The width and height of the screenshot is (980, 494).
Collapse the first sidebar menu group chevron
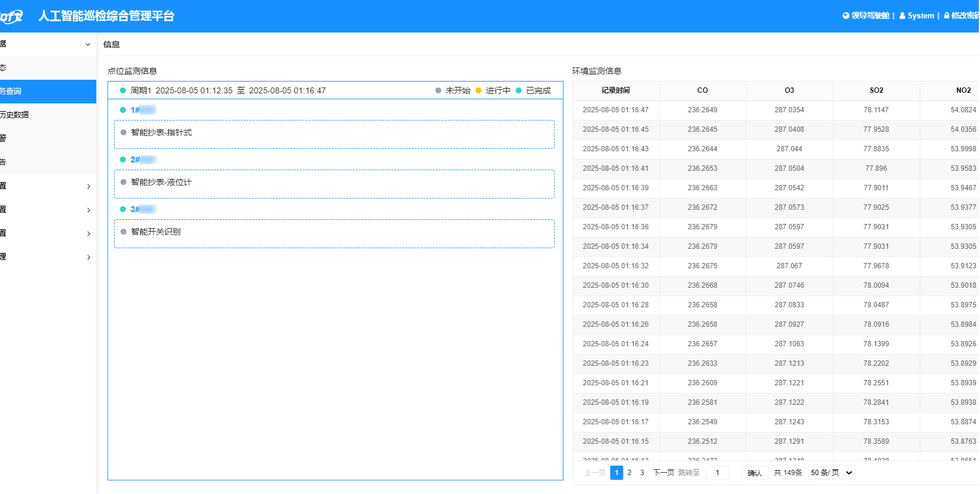(x=87, y=44)
